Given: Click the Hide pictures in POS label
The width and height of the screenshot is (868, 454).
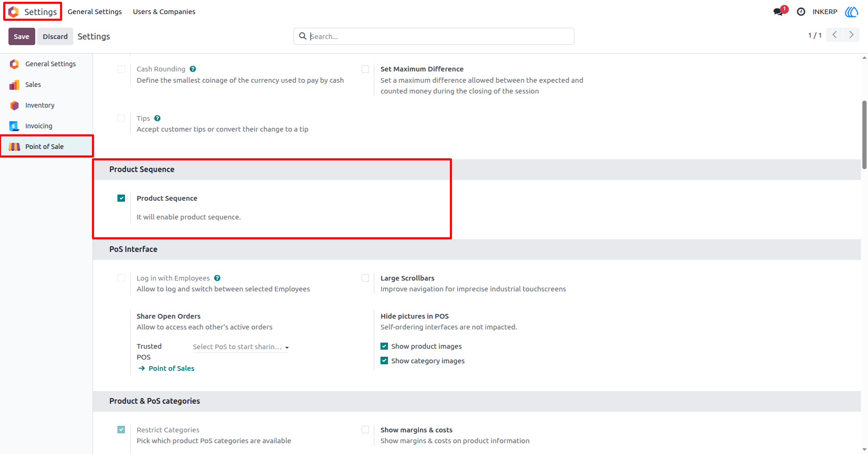Looking at the screenshot, I should 415,316.
